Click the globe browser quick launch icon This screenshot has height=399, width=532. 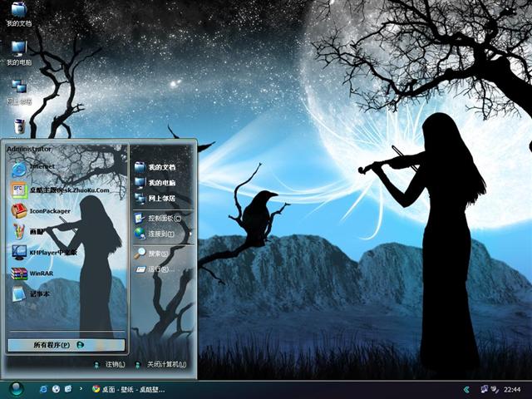[56, 389]
